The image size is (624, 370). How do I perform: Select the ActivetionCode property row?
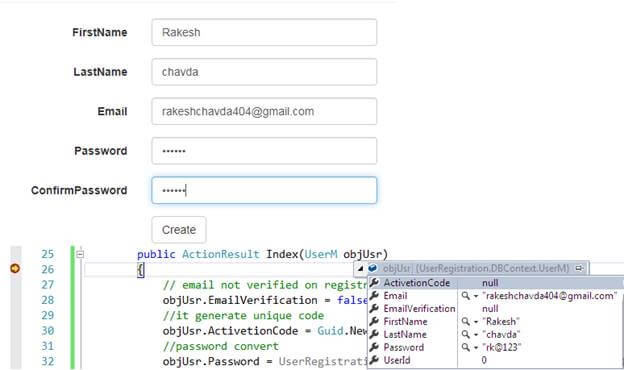pyautogui.click(x=495, y=283)
